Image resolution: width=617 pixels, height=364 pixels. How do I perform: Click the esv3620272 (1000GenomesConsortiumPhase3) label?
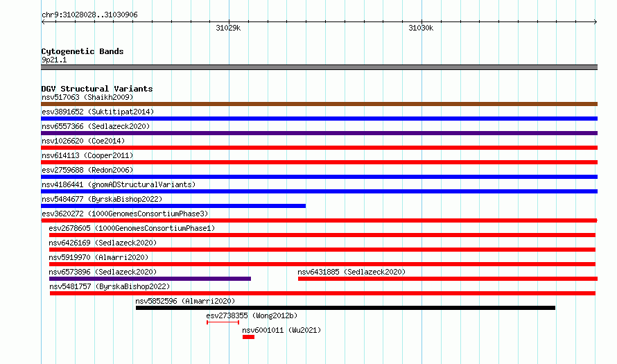(x=125, y=214)
